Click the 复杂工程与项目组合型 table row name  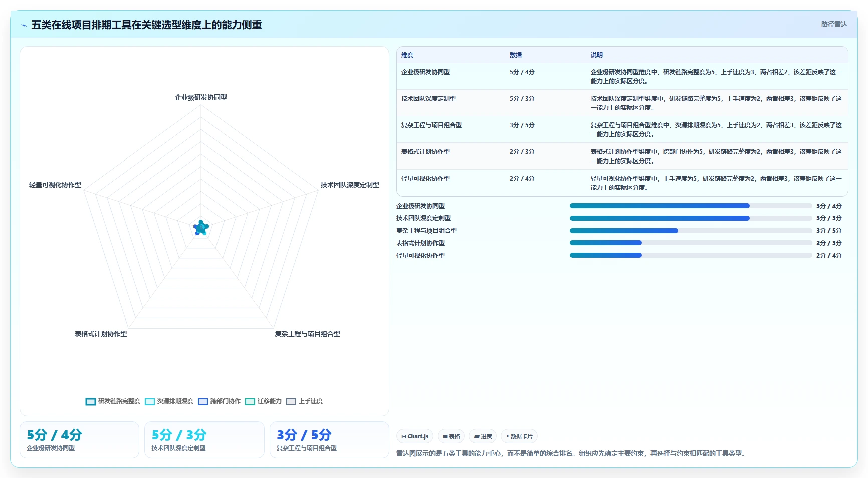point(431,125)
